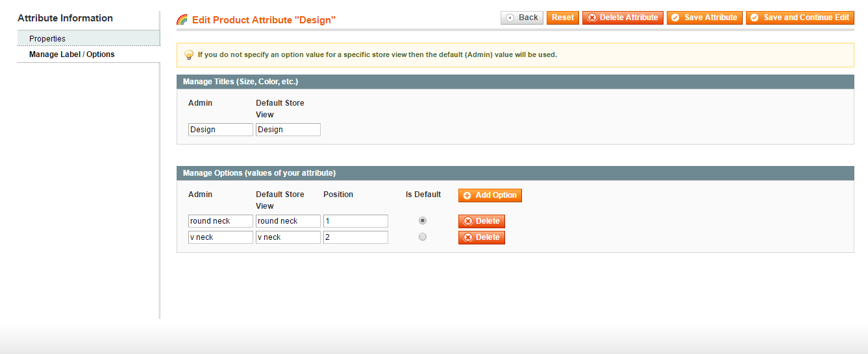This screenshot has width=868, height=354.
Task: Delete the round neck option
Action: click(x=481, y=221)
